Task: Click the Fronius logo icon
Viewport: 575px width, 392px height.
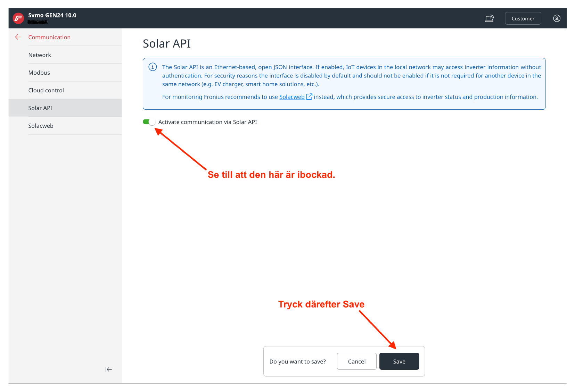Action: click(x=18, y=18)
